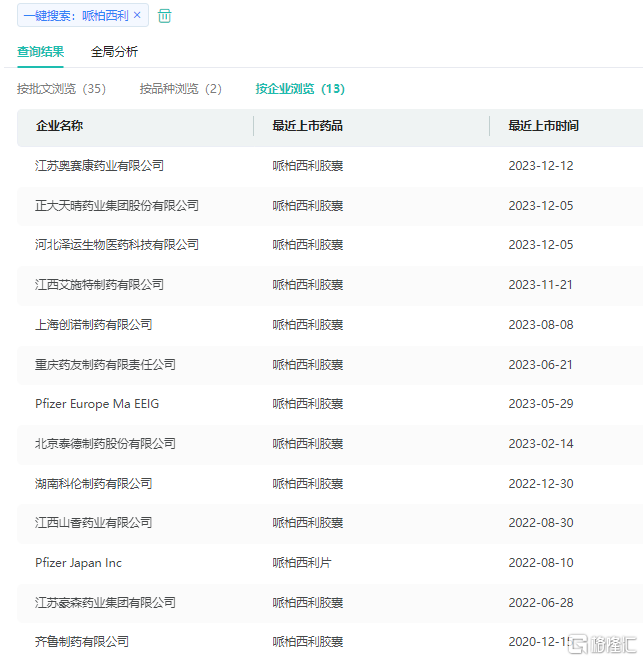Open 江苏奥赛康药业有限公司 row
The image size is (643, 661).
100,166
